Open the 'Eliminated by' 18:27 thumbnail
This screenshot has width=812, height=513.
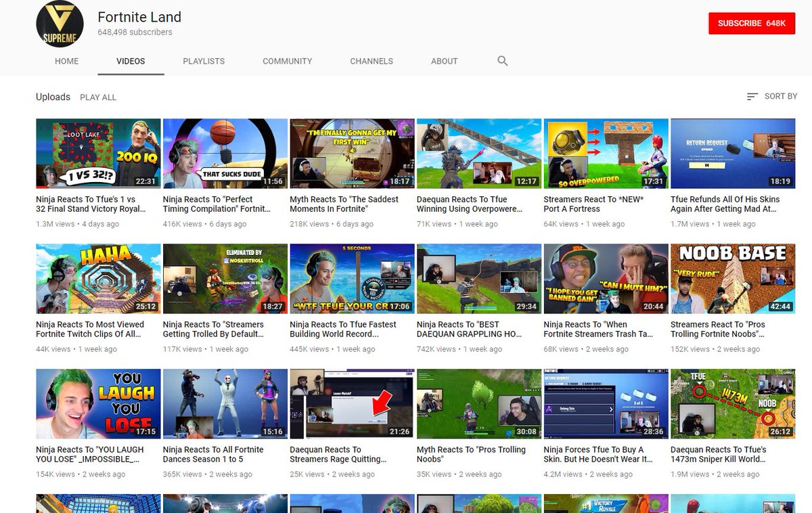225,279
